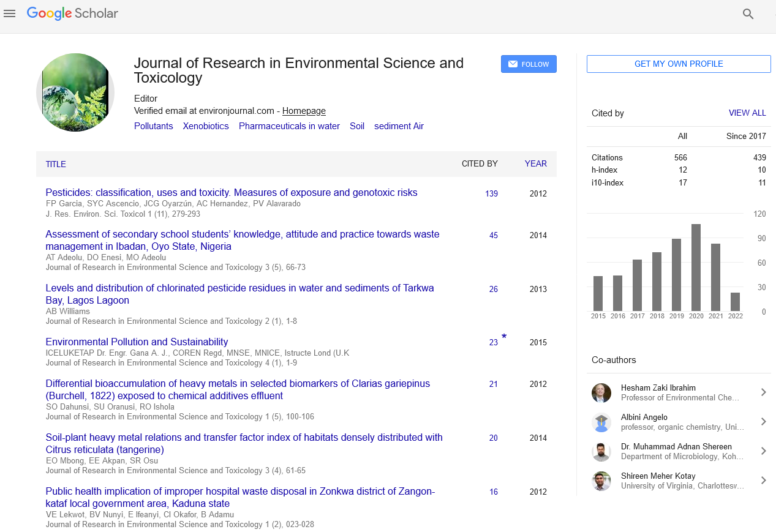The image size is (776, 532).
Task: Click View All citations link
Action: (747, 113)
